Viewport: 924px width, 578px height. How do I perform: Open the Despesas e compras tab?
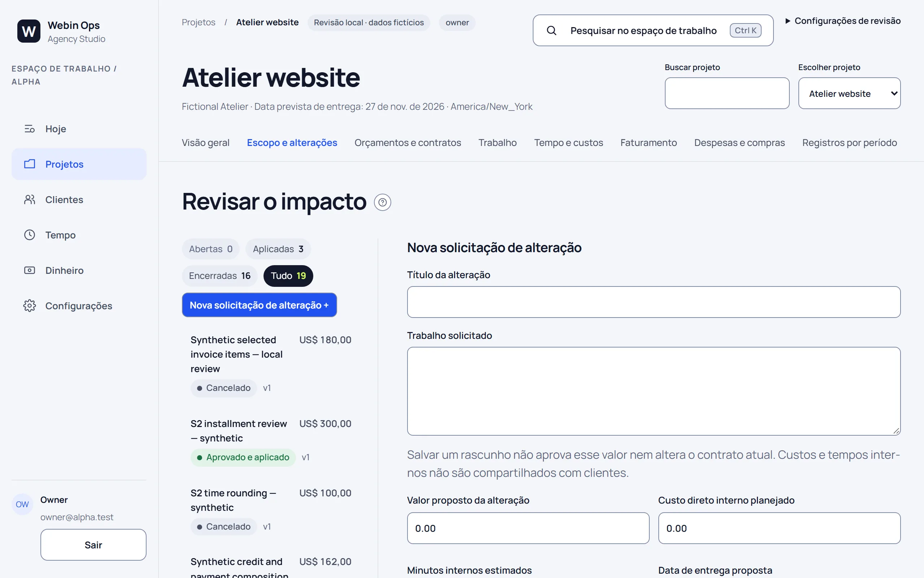click(739, 143)
